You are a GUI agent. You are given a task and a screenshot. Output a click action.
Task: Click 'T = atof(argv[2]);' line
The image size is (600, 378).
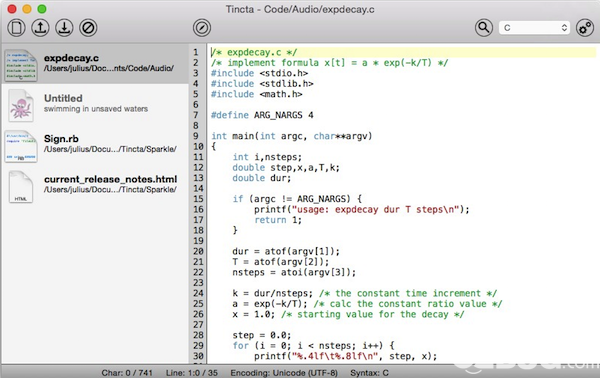pos(280,262)
